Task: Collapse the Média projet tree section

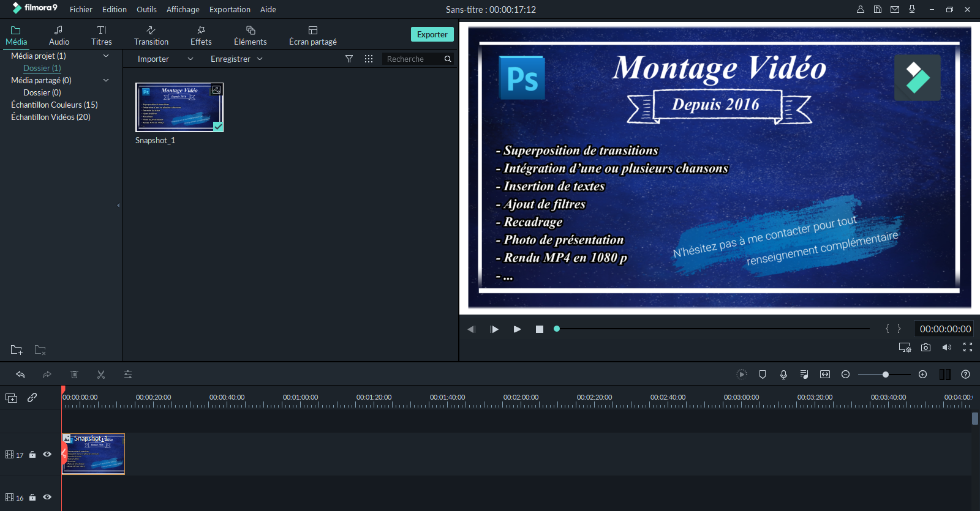Action: click(x=106, y=56)
